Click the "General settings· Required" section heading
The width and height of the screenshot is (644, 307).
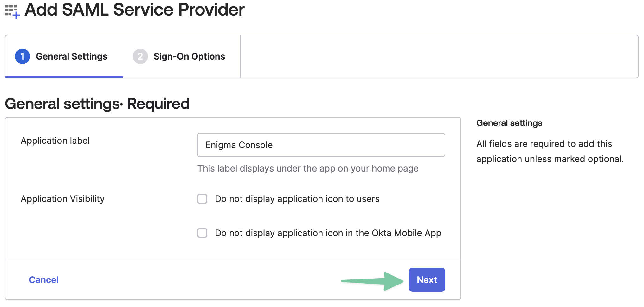(x=97, y=104)
